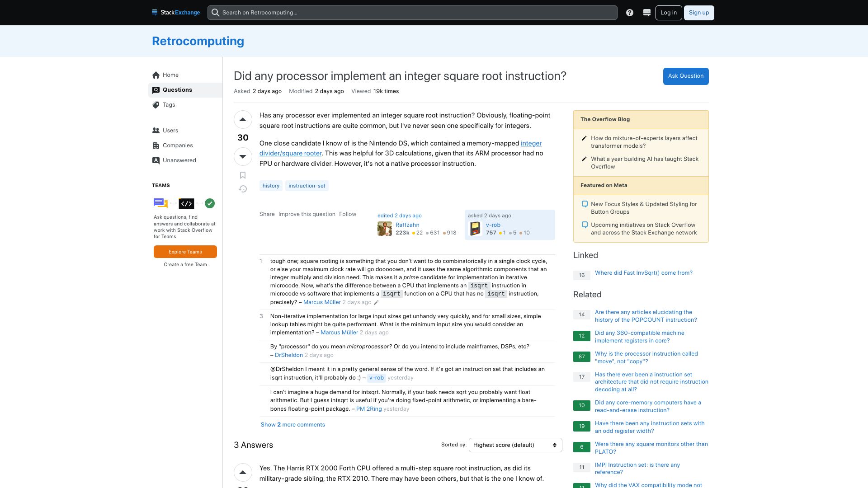This screenshot has height=488, width=868.
Task: Click the Retrocomputing site title
Action: tap(198, 41)
